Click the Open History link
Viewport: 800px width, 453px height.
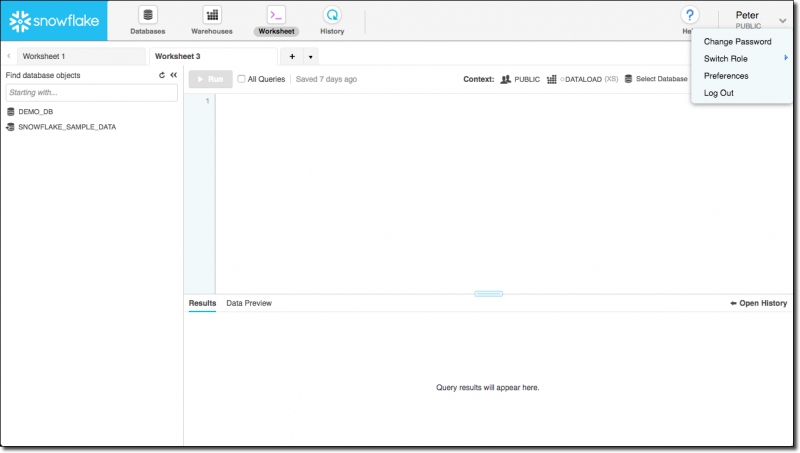click(x=758, y=303)
